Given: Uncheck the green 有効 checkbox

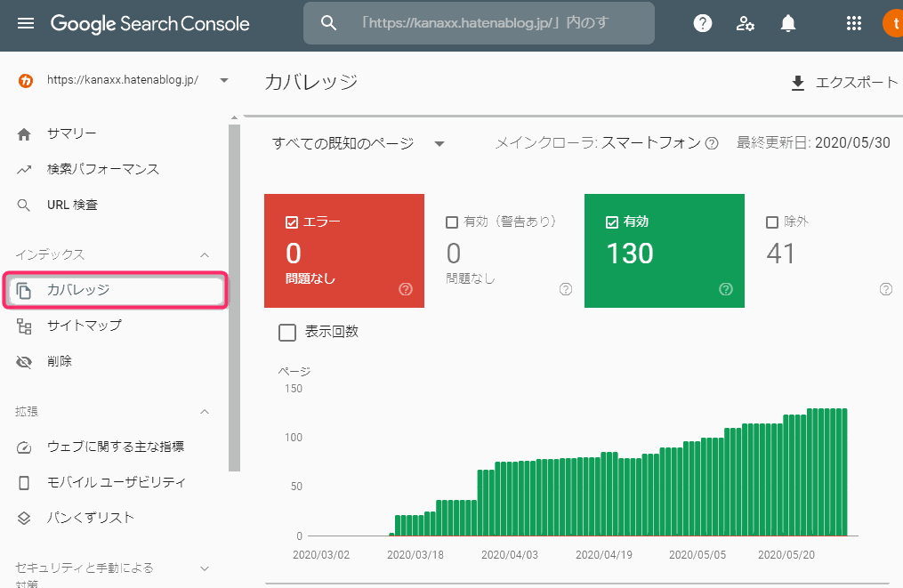Looking at the screenshot, I should (x=611, y=222).
